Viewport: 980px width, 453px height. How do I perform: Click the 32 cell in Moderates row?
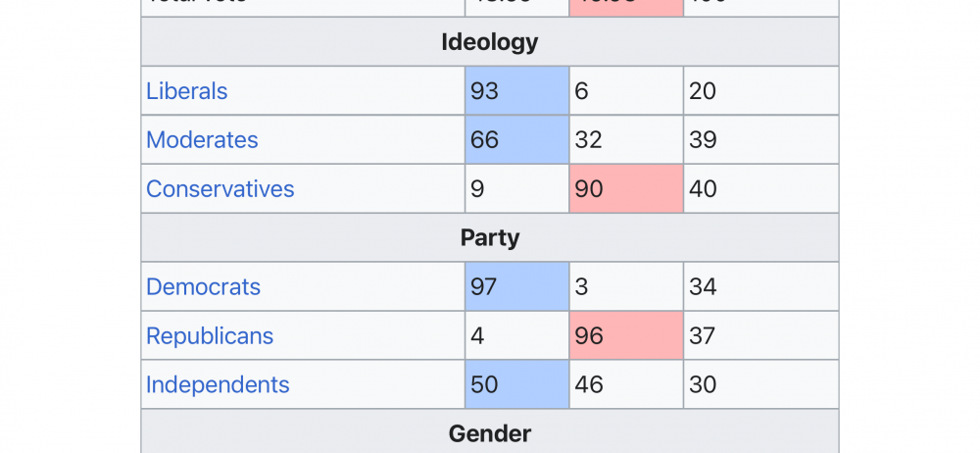pyautogui.click(x=625, y=140)
